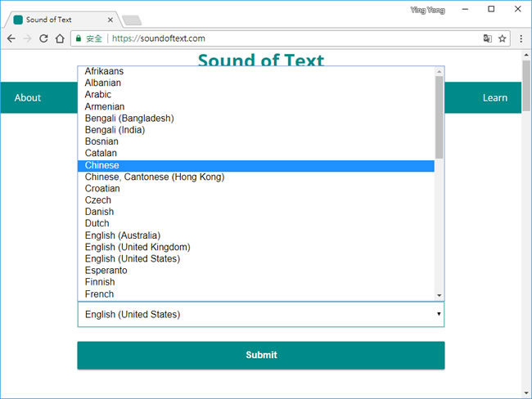532x399 pixels.
Task: Select the highlighted Chinese option
Action: click(x=256, y=165)
